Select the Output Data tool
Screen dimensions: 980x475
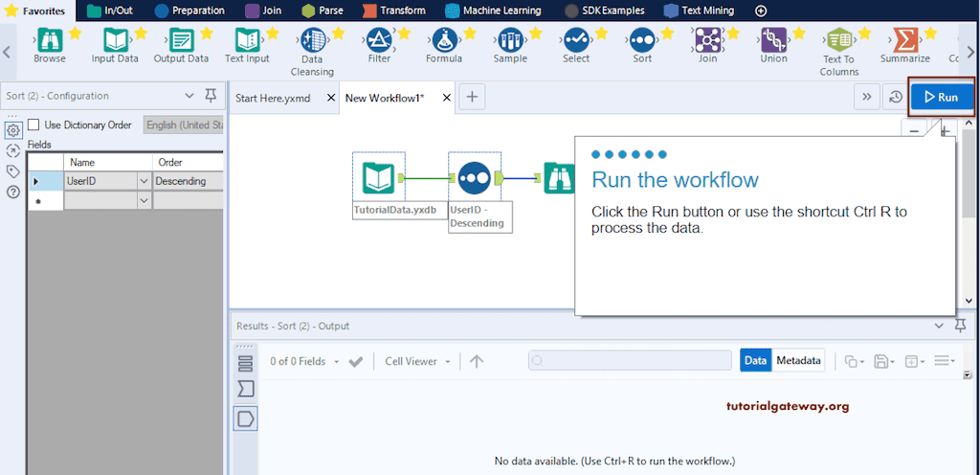point(182,40)
